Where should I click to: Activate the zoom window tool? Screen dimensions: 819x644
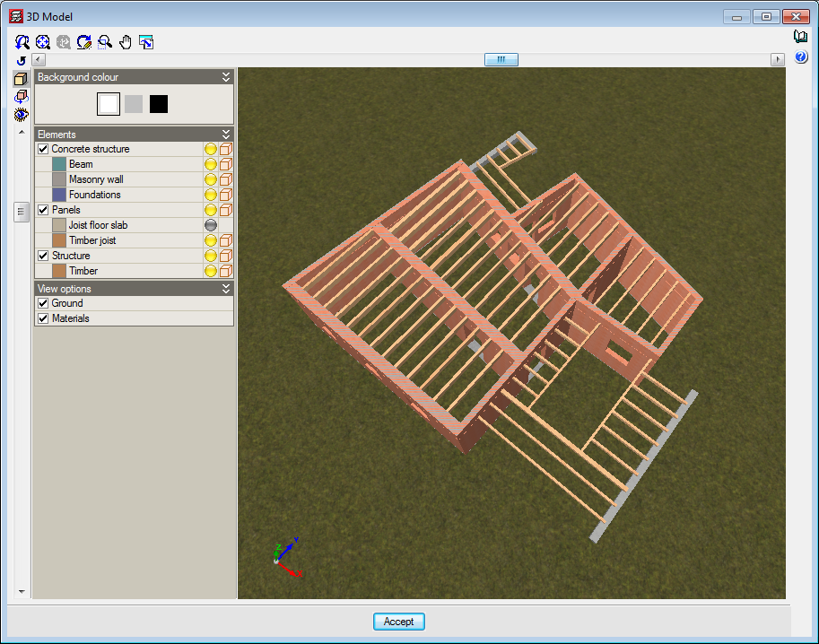point(105,41)
